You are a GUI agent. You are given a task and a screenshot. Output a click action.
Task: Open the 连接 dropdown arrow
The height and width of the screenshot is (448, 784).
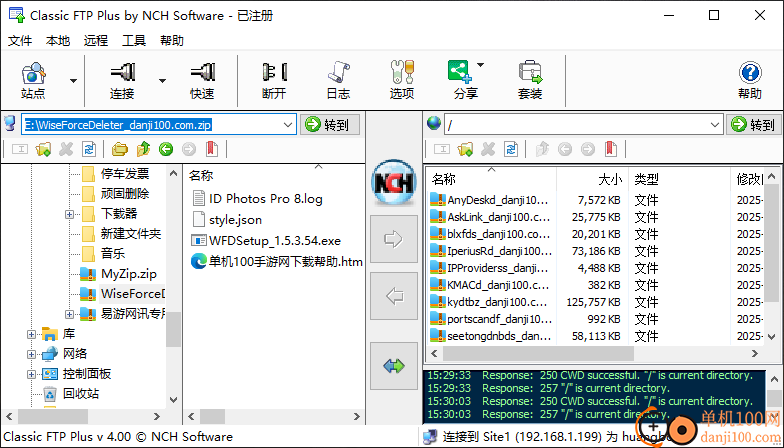[x=162, y=81]
